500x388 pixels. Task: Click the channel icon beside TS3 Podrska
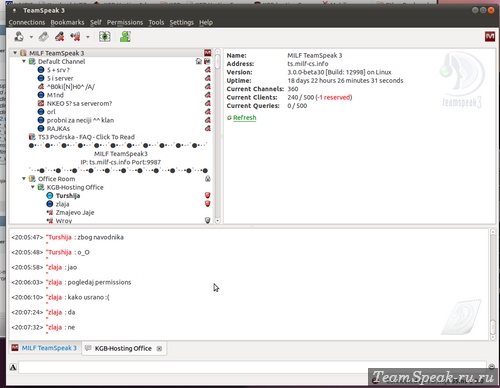[32, 137]
